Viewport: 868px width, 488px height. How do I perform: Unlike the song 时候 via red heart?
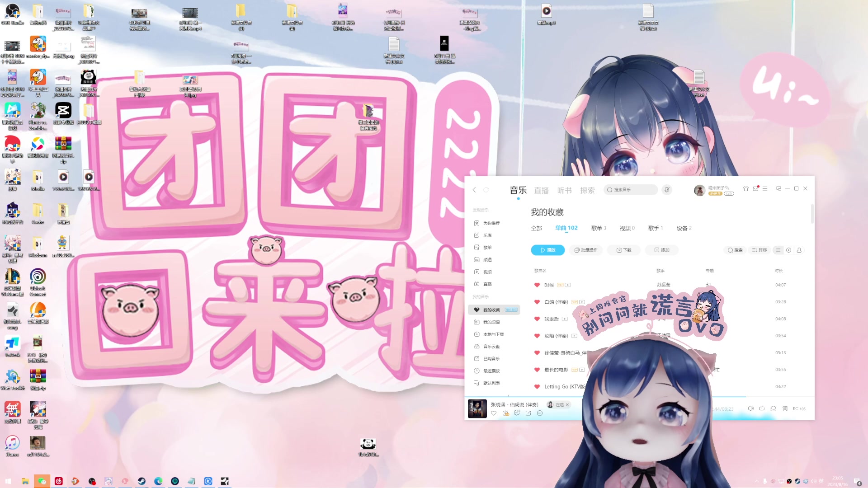[x=537, y=285]
